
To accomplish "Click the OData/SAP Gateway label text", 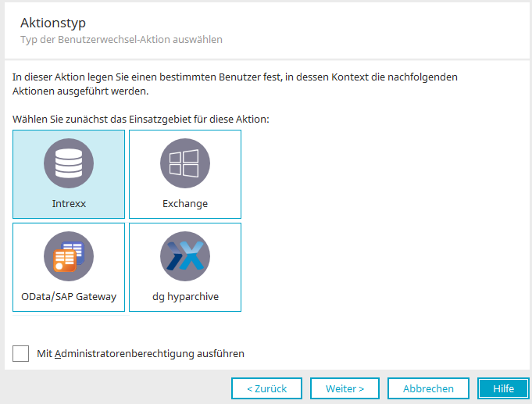I will coord(69,296).
